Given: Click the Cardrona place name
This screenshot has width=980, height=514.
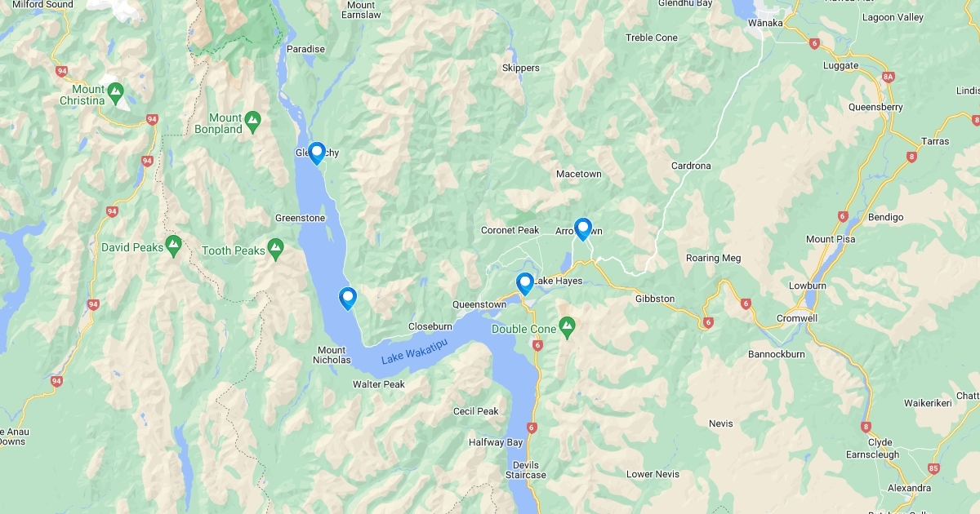Looking at the screenshot, I should point(691,166).
